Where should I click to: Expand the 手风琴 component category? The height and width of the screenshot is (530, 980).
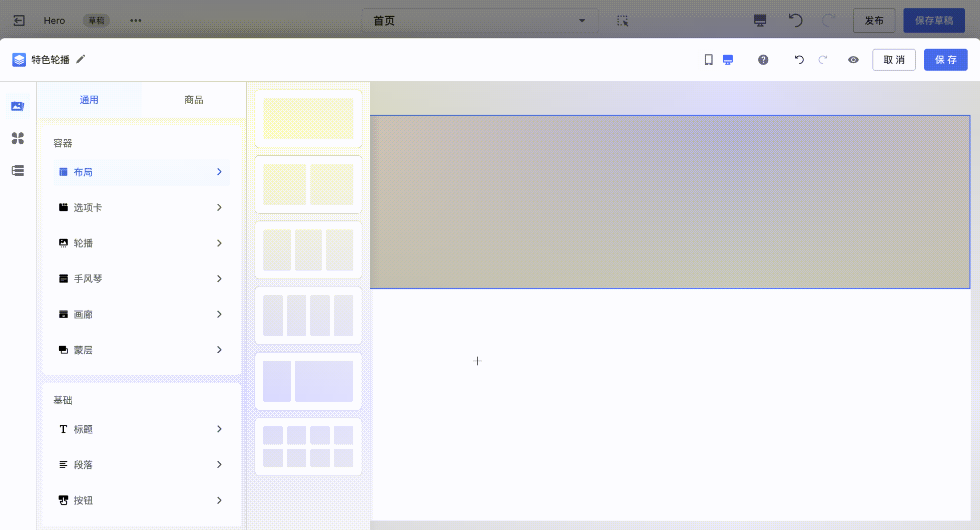coord(141,279)
